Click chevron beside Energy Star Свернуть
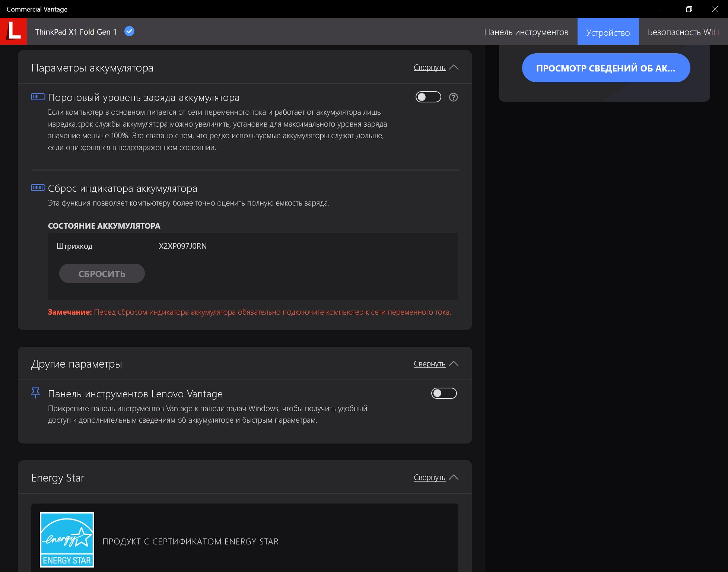 454,477
